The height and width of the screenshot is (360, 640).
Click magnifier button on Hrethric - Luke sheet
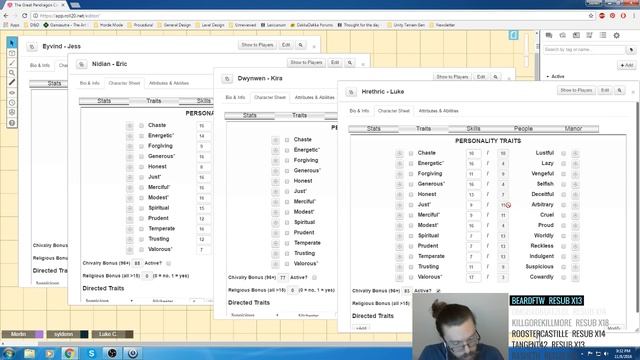coord(620,90)
